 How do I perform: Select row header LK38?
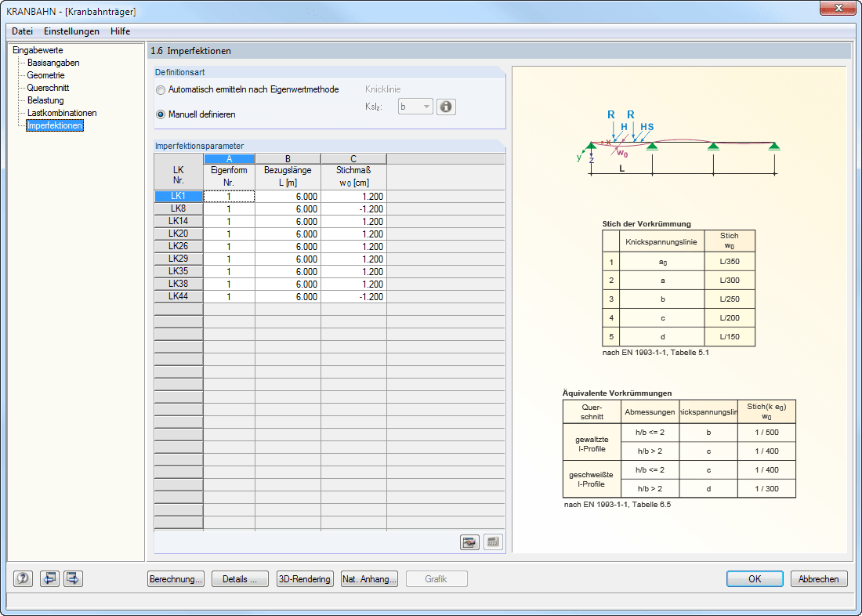[x=179, y=284]
